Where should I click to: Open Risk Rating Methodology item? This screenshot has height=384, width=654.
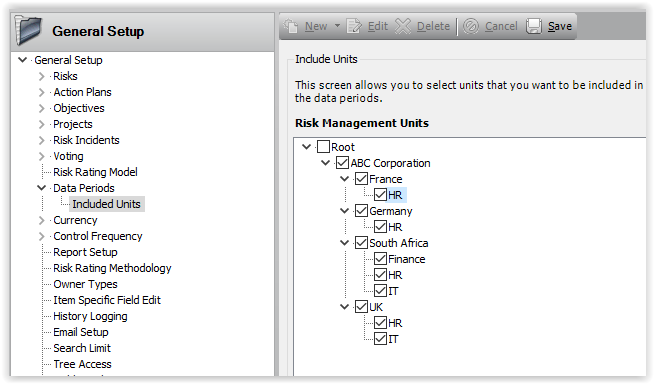(112, 268)
